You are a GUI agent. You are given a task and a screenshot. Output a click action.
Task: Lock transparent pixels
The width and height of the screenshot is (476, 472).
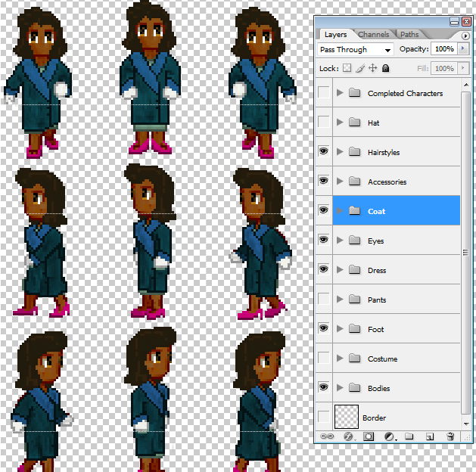[x=347, y=68]
